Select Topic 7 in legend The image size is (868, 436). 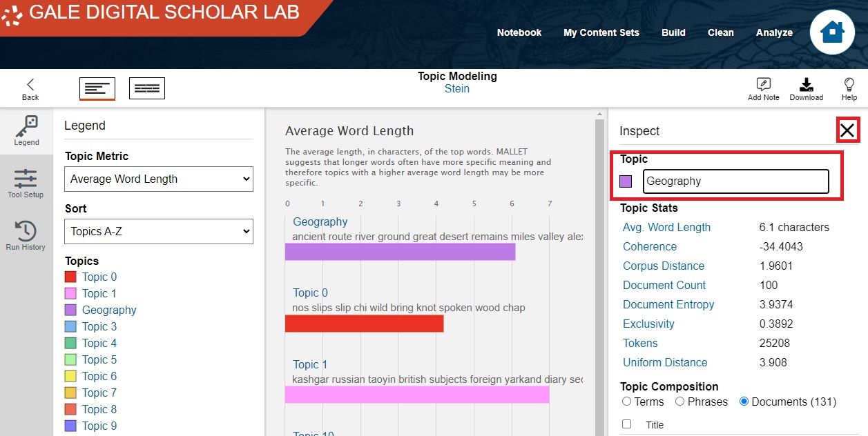pyautogui.click(x=99, y=393)
